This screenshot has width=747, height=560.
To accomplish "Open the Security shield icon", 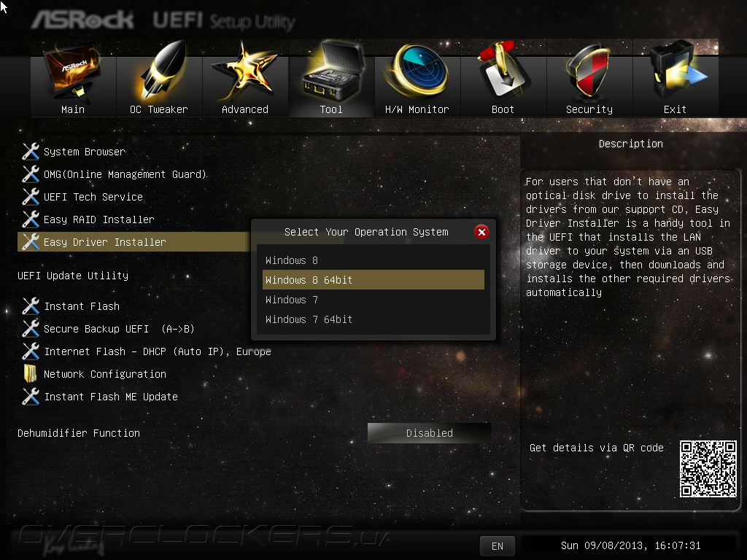I will pos(589,71).
